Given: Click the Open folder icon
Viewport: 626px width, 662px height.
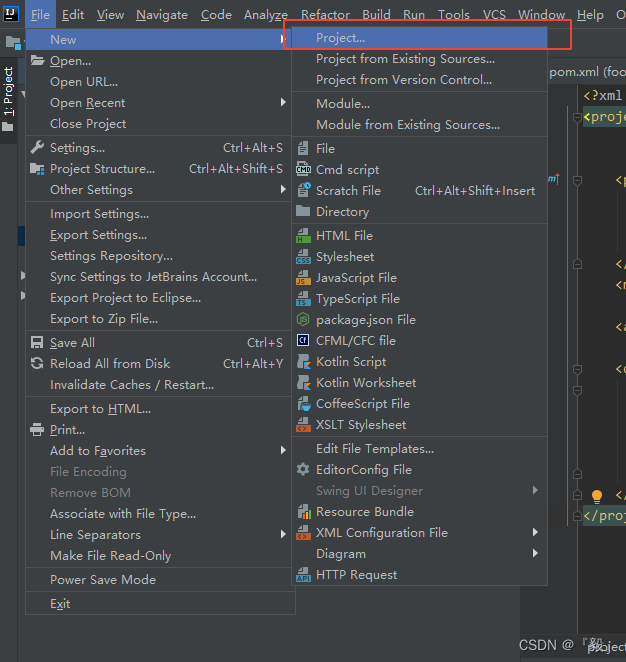Looking at the screenshot, I should click(x=37, y=60).
